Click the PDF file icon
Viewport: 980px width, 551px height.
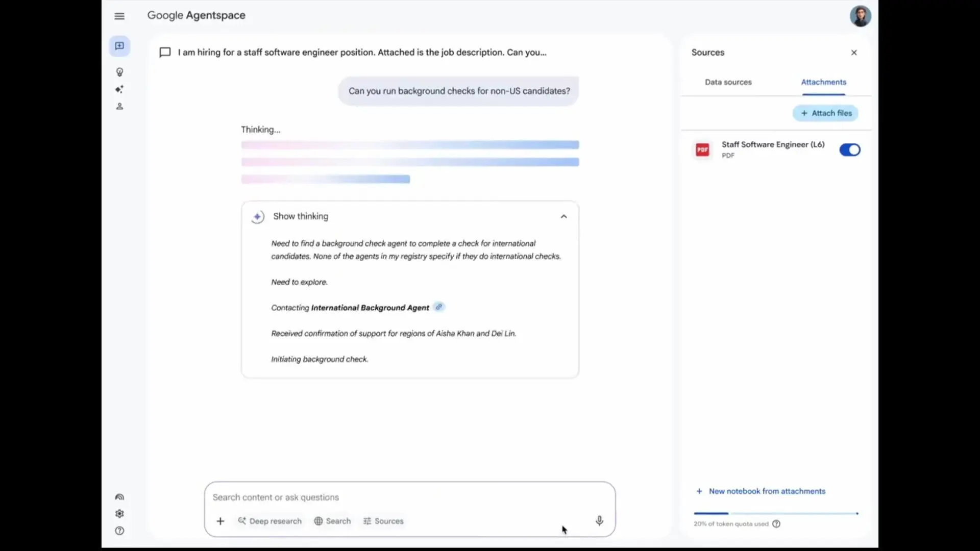tap(703, 149)
